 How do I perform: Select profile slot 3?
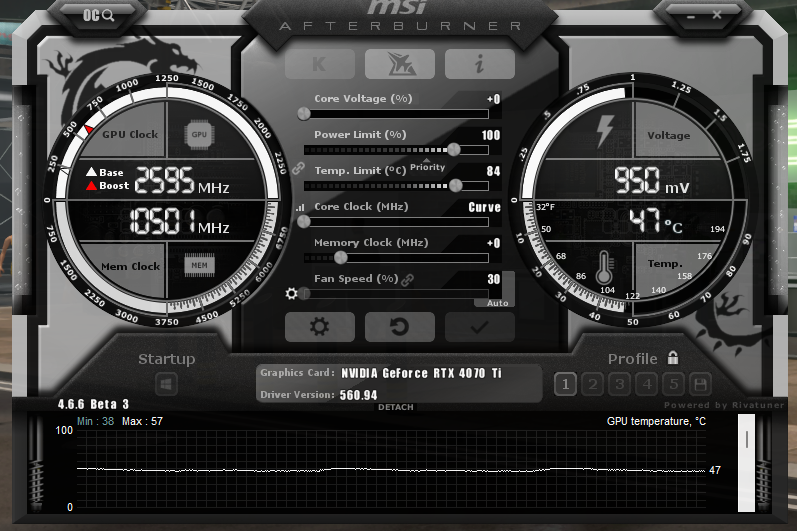pyautogui.click(x=620, y=384)
